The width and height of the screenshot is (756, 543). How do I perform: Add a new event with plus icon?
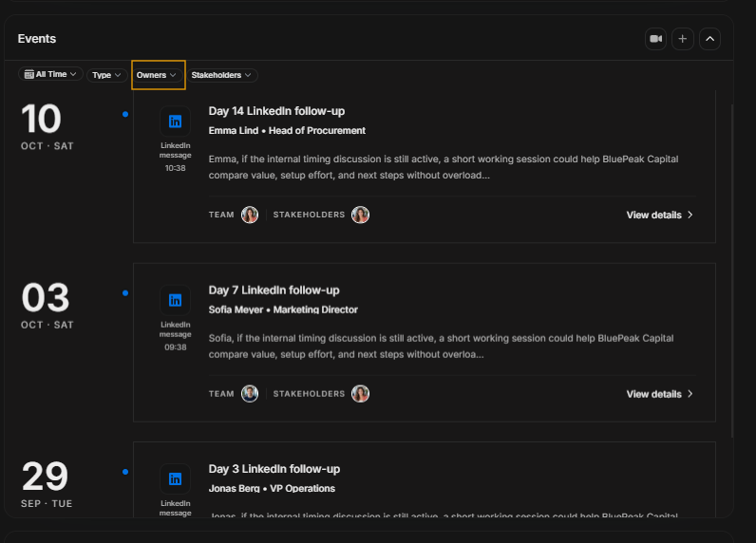[x=683, y=39]
